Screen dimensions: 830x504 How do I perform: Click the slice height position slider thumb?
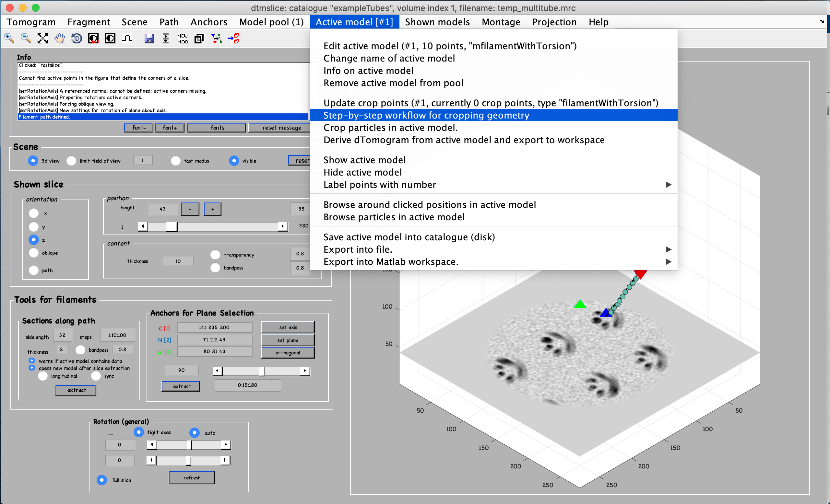tap(172, 226)
